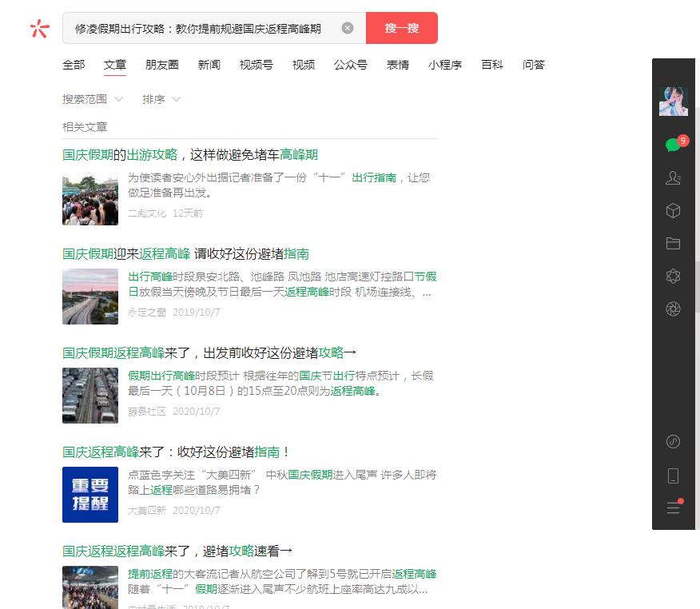Open the WeChat settings menu icon
Image resolution: width=700 pixels, height=609 pixels.
(673, 507)
